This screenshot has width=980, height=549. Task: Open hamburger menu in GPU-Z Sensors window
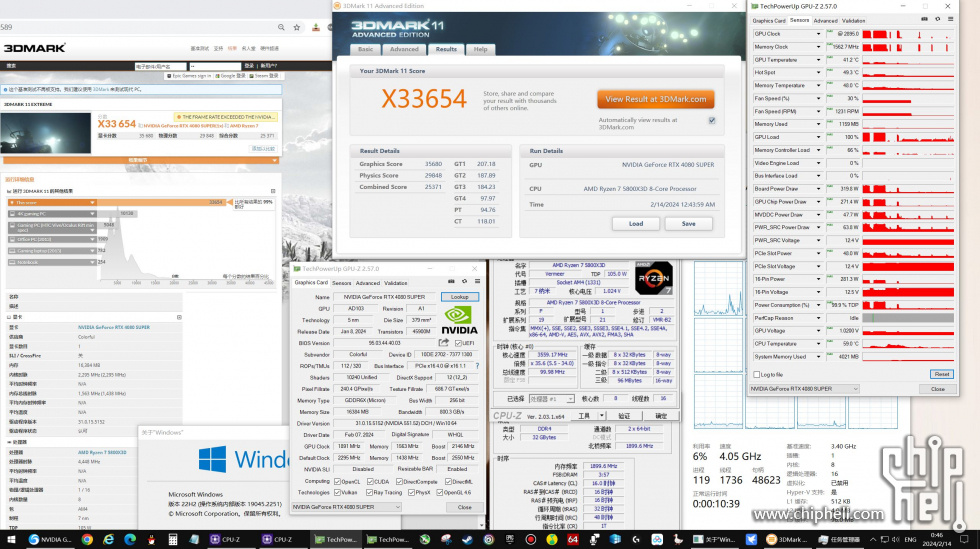[951, 19]
